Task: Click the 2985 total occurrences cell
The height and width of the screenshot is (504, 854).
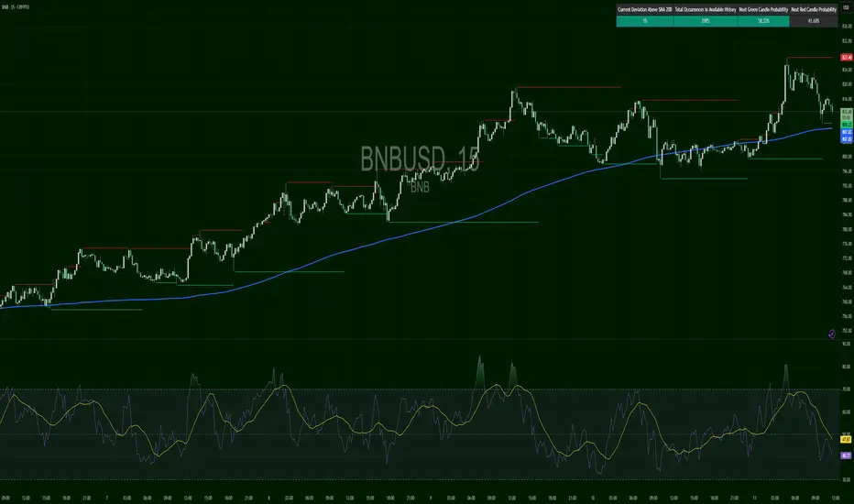Action: [x=706, y=21]
